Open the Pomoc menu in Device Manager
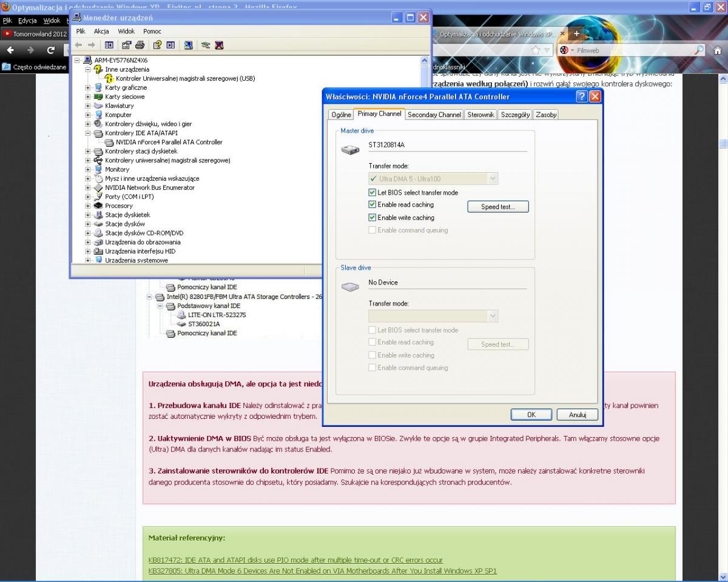The height and width of the screenshot is (582, 728). [x=152, y=31]
